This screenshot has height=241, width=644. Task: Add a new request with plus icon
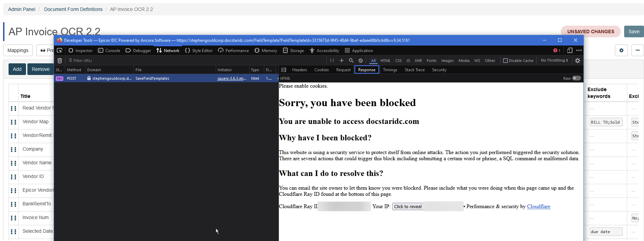pyautogui.click(x=342, y=61)
